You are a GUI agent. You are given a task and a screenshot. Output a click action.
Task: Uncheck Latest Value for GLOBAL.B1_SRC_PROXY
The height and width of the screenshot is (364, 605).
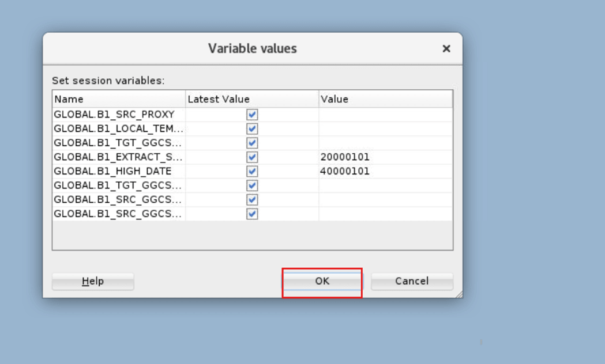click(251, 114)
